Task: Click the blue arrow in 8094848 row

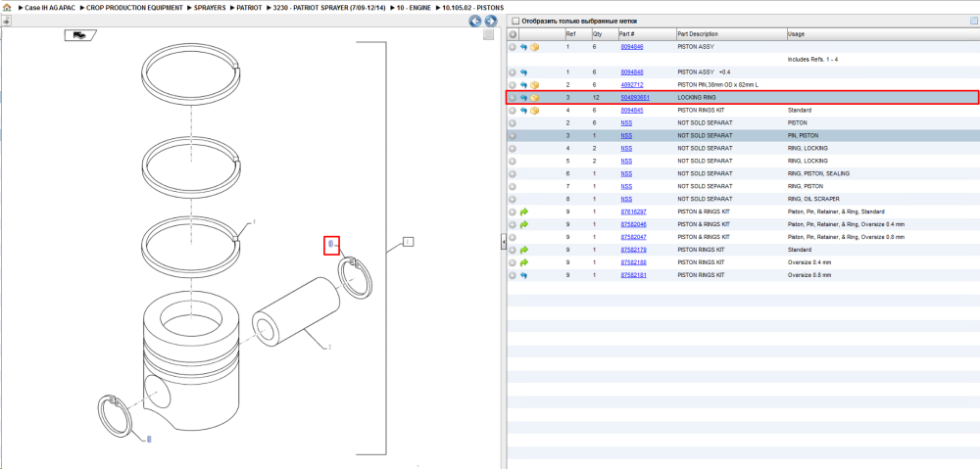Action: click(523, 72)
